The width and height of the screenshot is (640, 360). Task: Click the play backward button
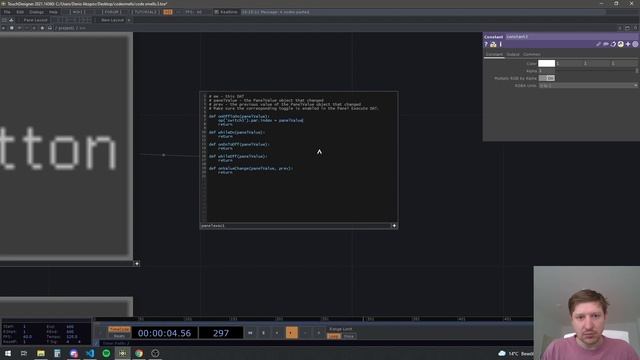point(277,333)
